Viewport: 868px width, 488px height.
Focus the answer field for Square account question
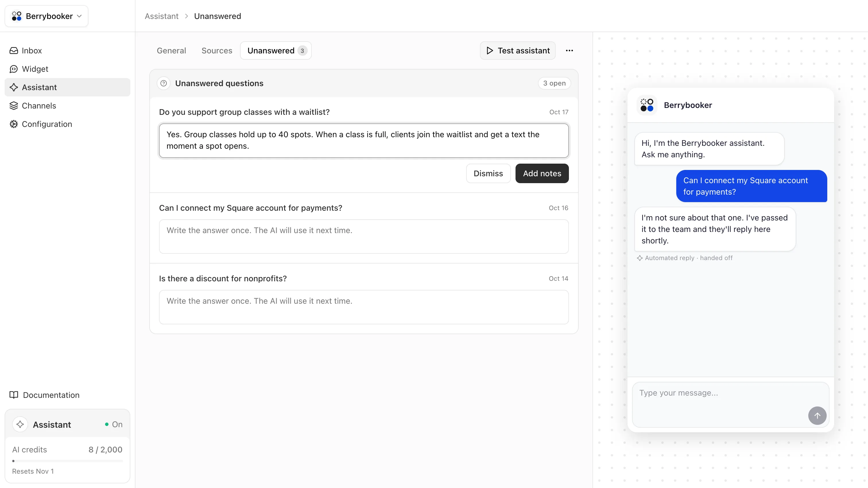pos(364,237)
